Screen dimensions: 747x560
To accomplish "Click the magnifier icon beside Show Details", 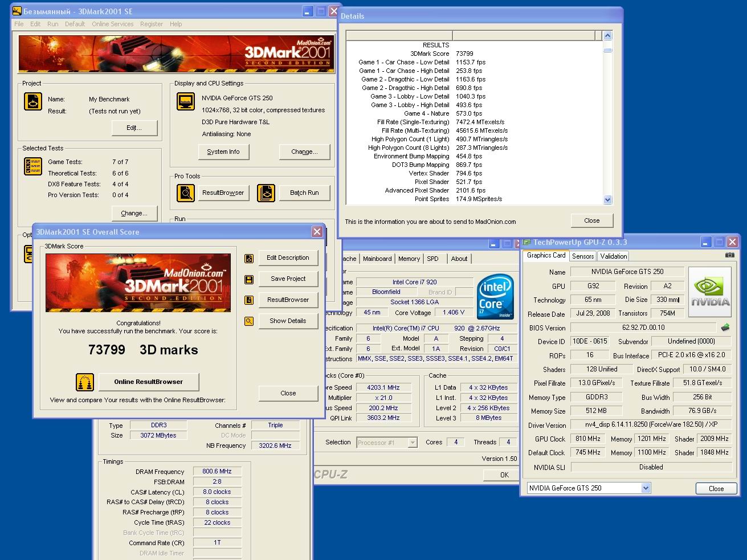I will pos(249,321).
